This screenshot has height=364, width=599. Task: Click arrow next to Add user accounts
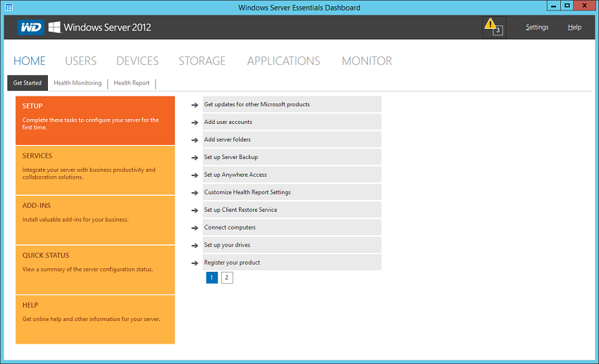coord(194,123)
